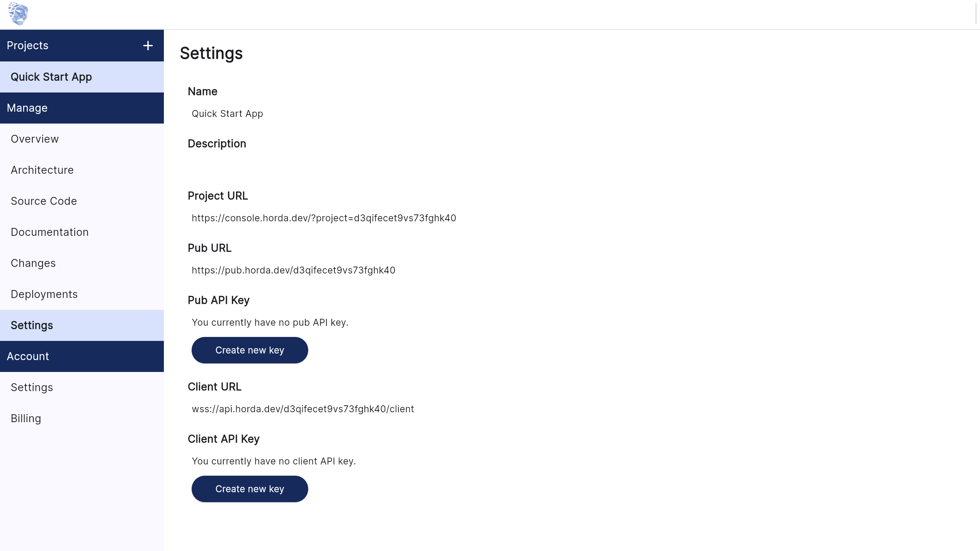The height and width of the screenshot is (551, 980).
Task: Open the Documentation page
Action: 50,232
